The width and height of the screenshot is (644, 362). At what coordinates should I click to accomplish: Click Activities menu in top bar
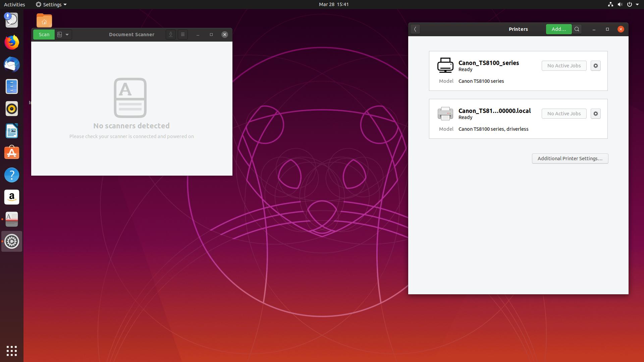[x=14, y=4]
